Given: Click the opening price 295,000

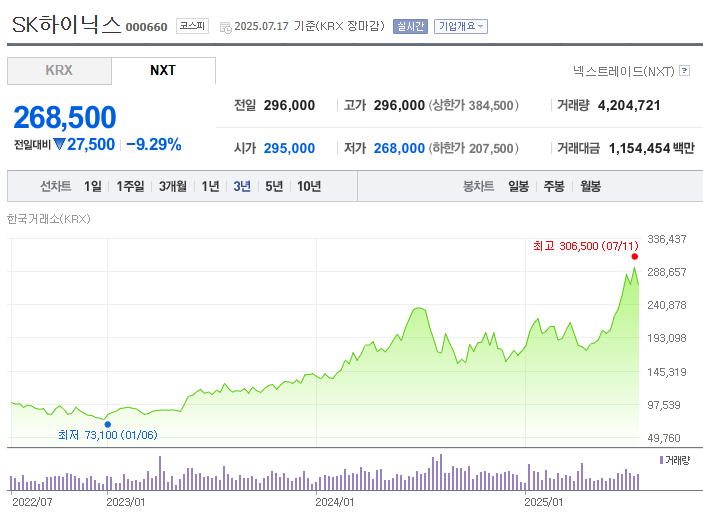Looking at the screenshot, I should pyautogui.click(x=289, y=148).
